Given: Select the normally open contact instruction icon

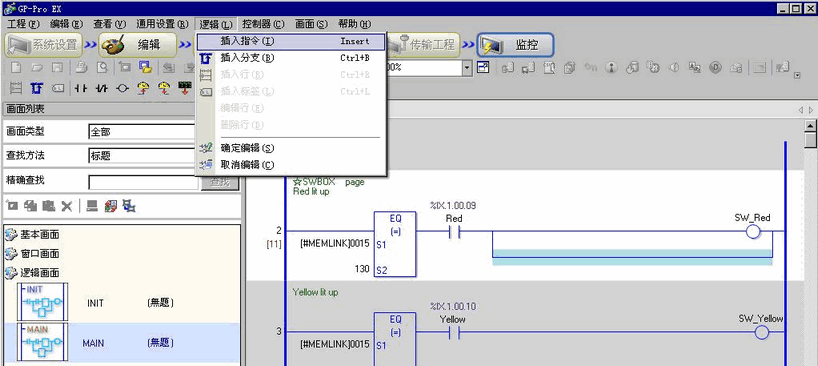Looking at the screenshot, I should (x=80, y=89).
